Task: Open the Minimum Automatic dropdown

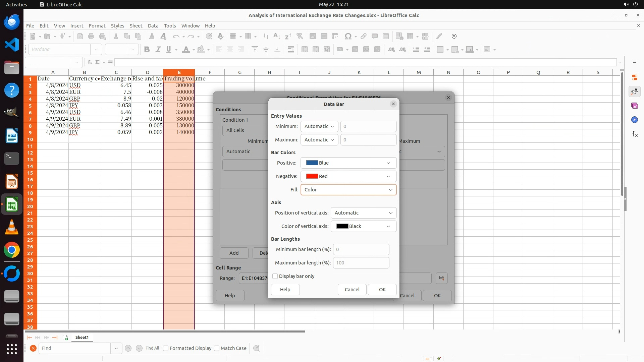Action: [x=319, y=126]
